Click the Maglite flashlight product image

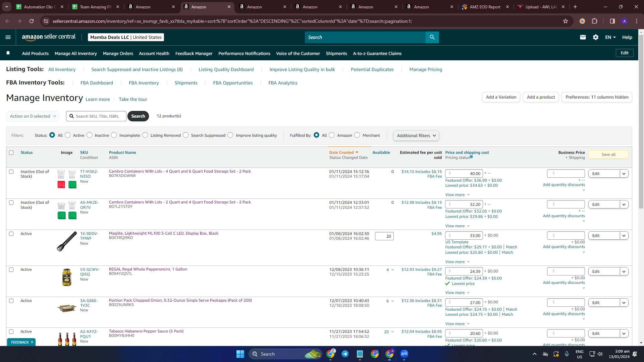coord(67,241)
